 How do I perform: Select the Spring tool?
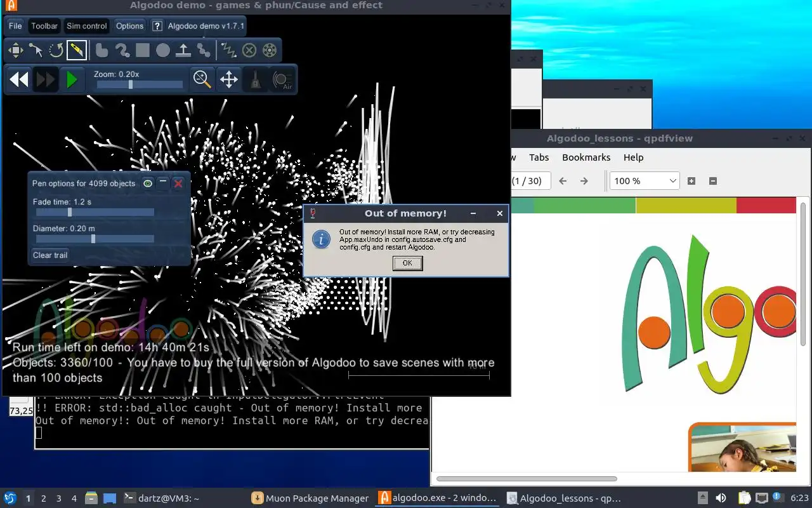tap(228, 50)
